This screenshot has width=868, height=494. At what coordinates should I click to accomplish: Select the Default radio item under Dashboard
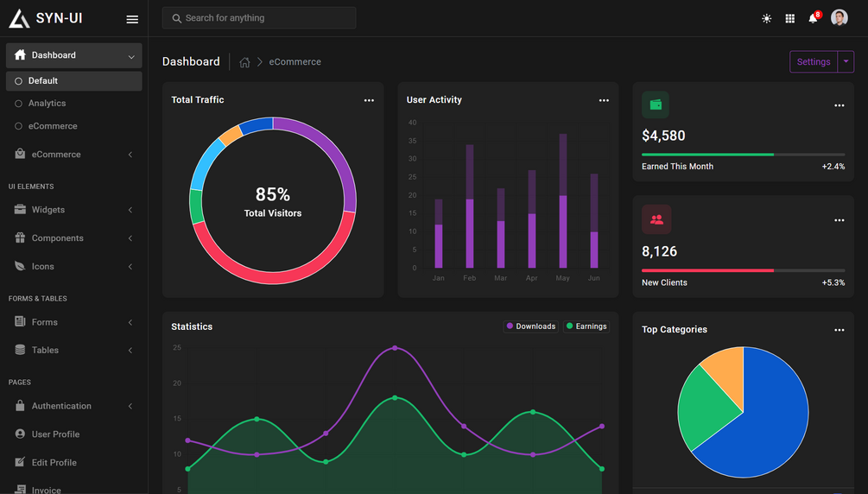click(74, 81)
